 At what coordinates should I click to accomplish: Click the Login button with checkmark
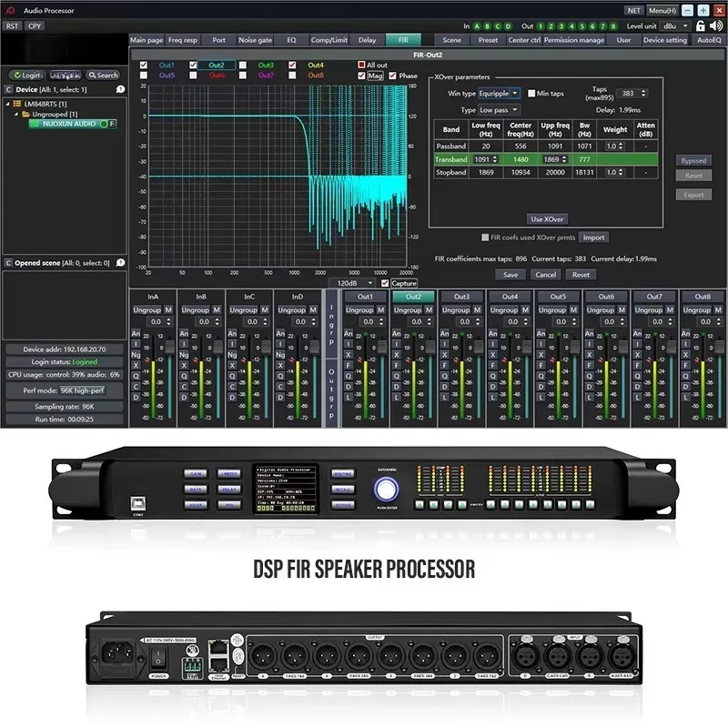pos(27,76)
